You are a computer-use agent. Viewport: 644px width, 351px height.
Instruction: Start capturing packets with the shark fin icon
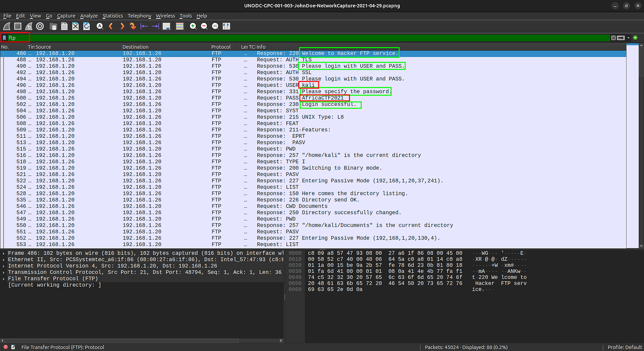(x=7, y=26)
